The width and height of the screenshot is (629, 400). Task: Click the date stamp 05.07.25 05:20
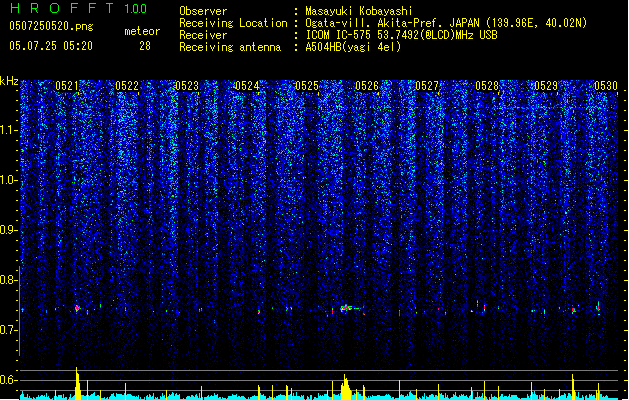pyautogui.click(x=51, y=46)
